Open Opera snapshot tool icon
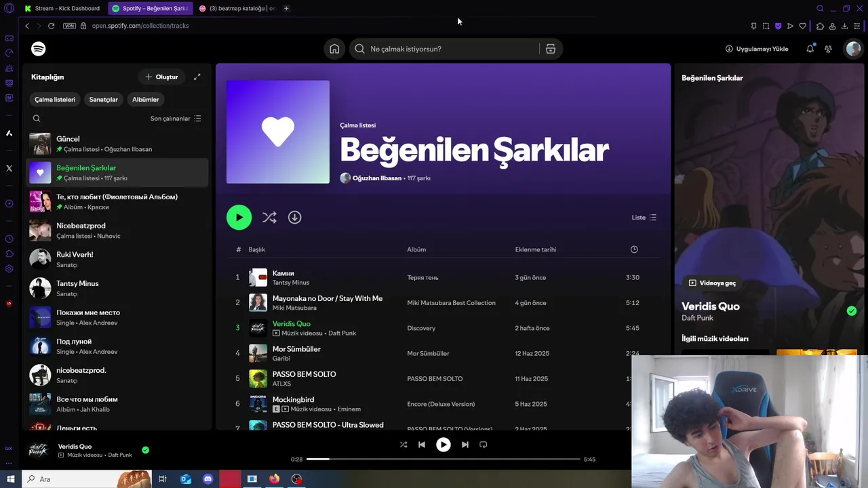Image resolution: width=868 pixels, height=488 pixels. 766,26
